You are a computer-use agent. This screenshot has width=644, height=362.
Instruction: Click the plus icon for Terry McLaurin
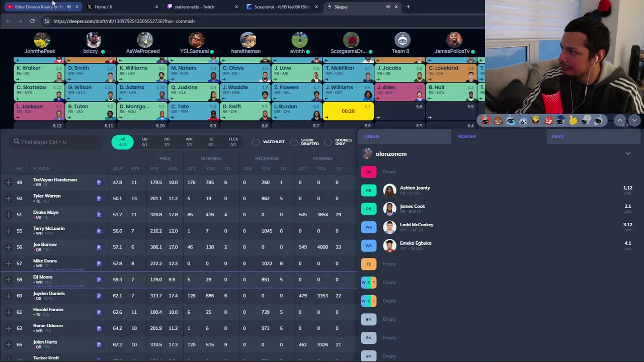(9, 231)
